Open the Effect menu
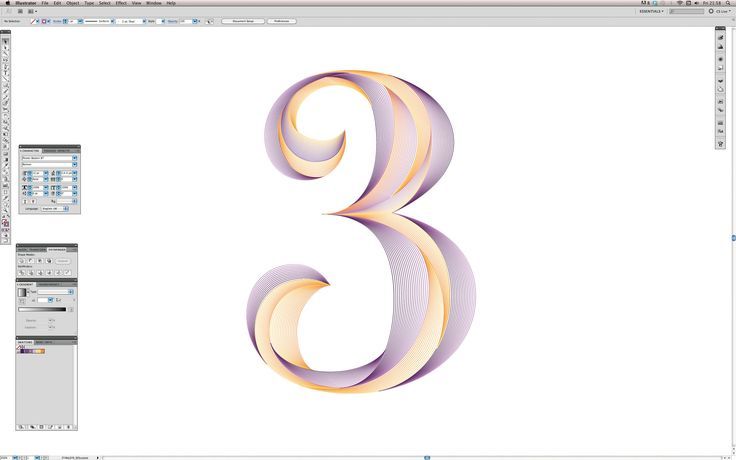Image resolution: width=736 pixels, height=460 pixels. coord(121,3)
